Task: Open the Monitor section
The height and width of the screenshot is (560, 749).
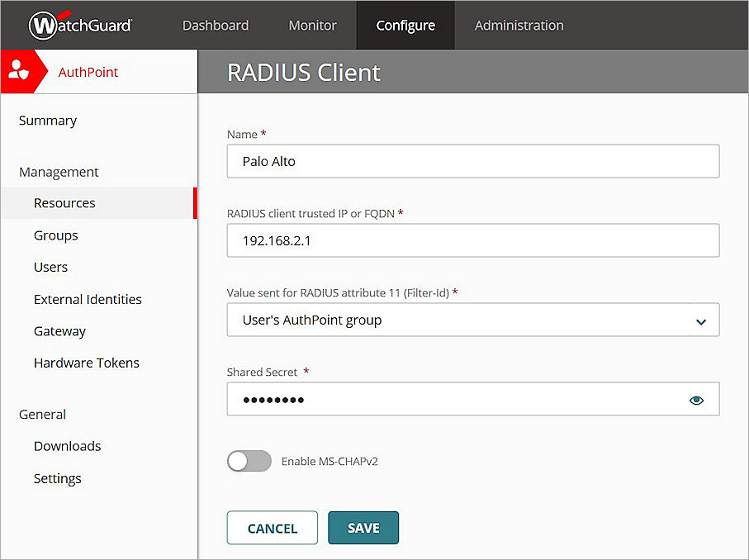Action: pyautogui.click(x=312, y=25)
